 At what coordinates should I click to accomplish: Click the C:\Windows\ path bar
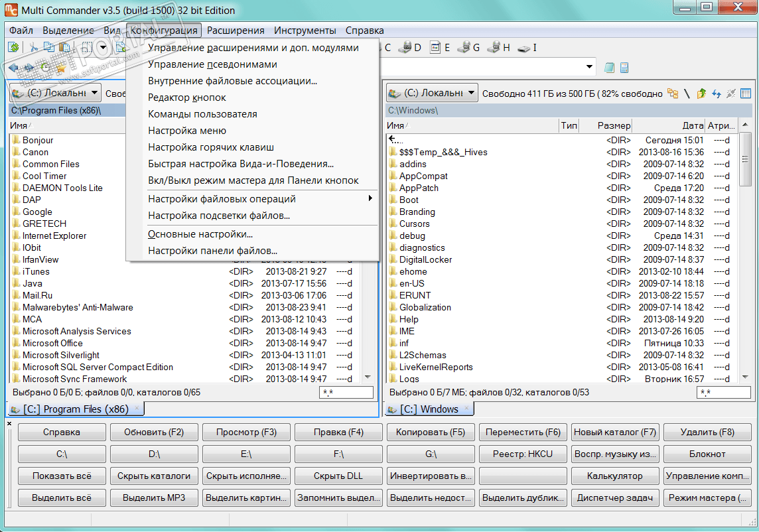coord(570,110)
